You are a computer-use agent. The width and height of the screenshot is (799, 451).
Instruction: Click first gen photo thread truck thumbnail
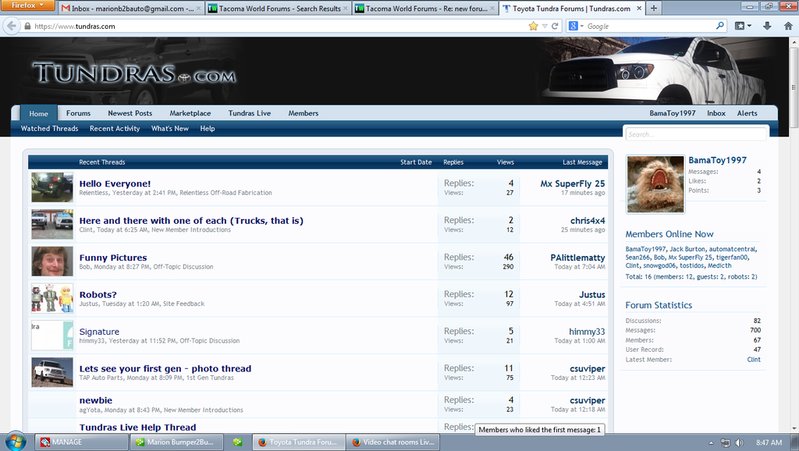click(x=52, y=373)
